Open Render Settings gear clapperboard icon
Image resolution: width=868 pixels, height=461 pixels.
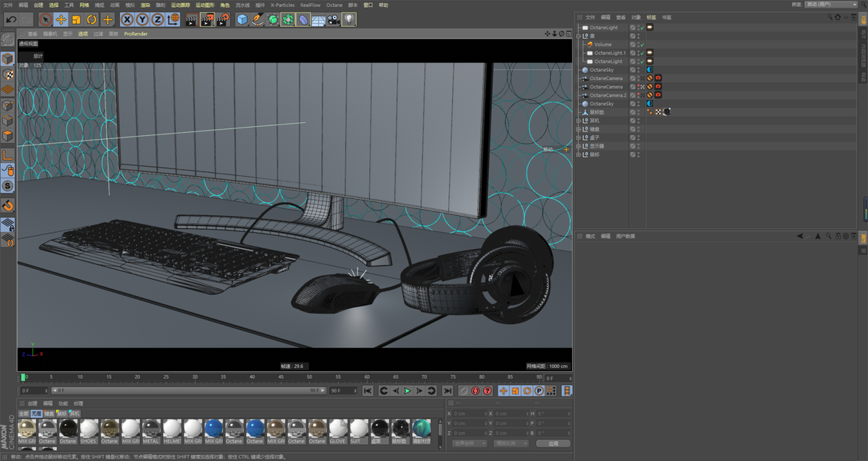coord(222,19)
